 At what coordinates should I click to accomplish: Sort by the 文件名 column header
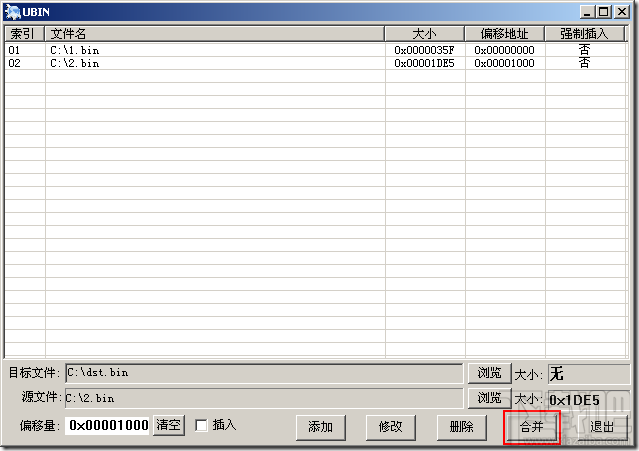(x=214, y=34)
